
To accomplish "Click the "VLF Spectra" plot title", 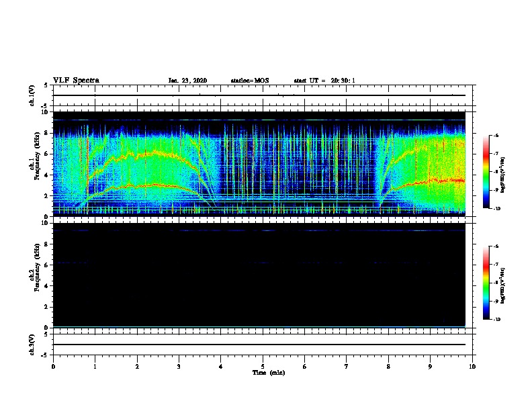I will pos(76,81).
